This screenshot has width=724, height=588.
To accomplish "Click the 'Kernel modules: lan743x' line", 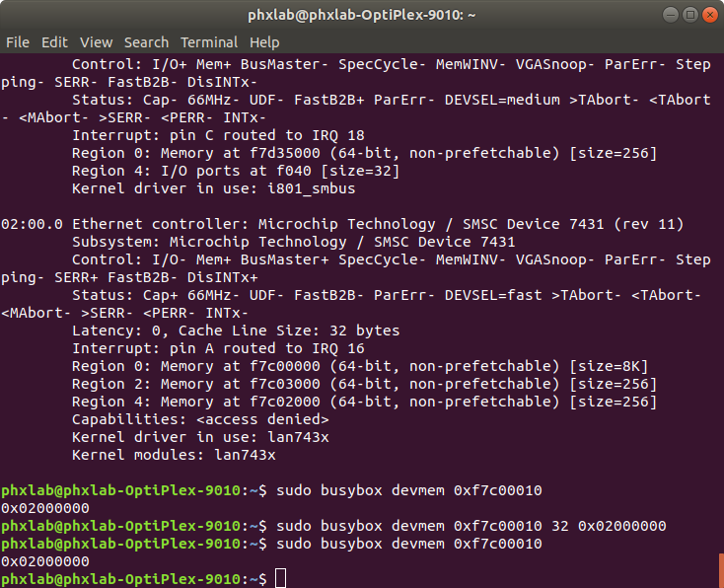I will point(174,455).
